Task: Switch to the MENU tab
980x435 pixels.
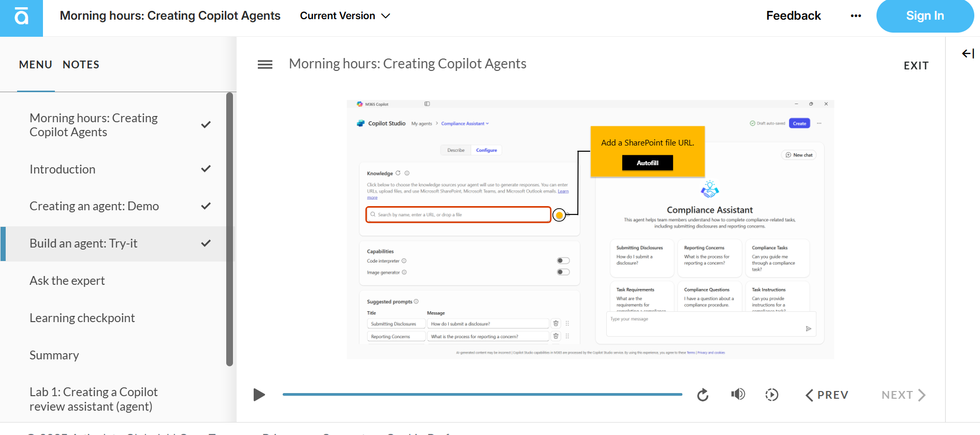Action: coord(35,65)
